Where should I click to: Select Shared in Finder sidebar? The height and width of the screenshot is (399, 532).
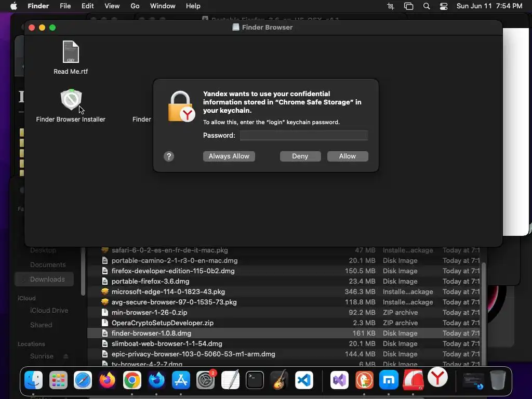(41, 325)
